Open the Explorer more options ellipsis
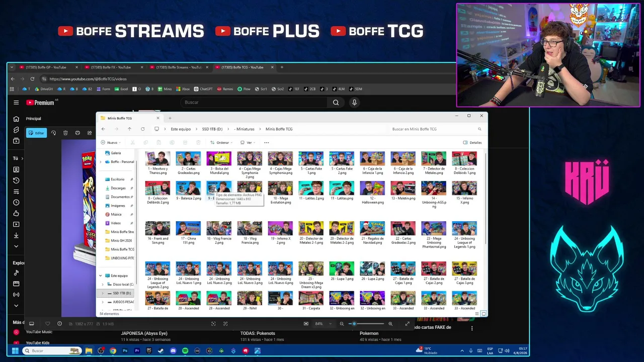The width and height of the screenshot is (644, 362). tap(267, 143)
